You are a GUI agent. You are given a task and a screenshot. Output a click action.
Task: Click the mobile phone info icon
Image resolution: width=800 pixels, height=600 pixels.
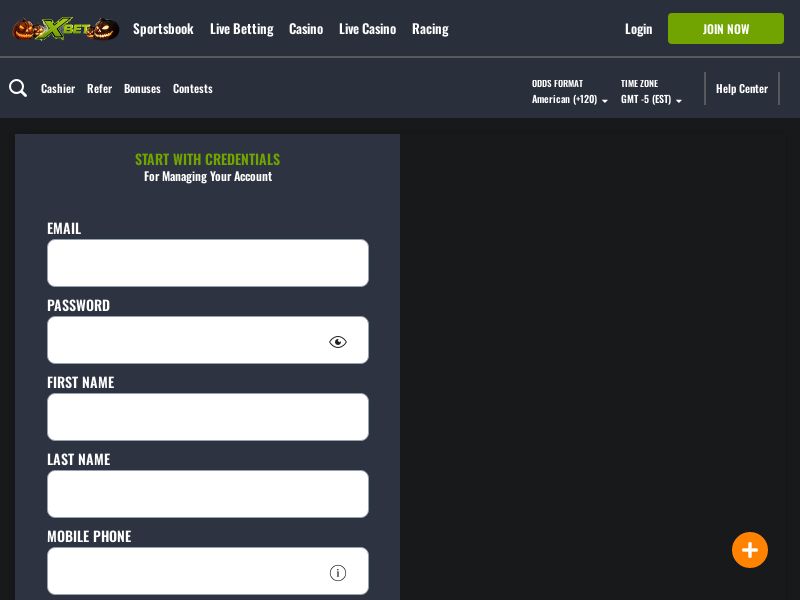[338, 573]
